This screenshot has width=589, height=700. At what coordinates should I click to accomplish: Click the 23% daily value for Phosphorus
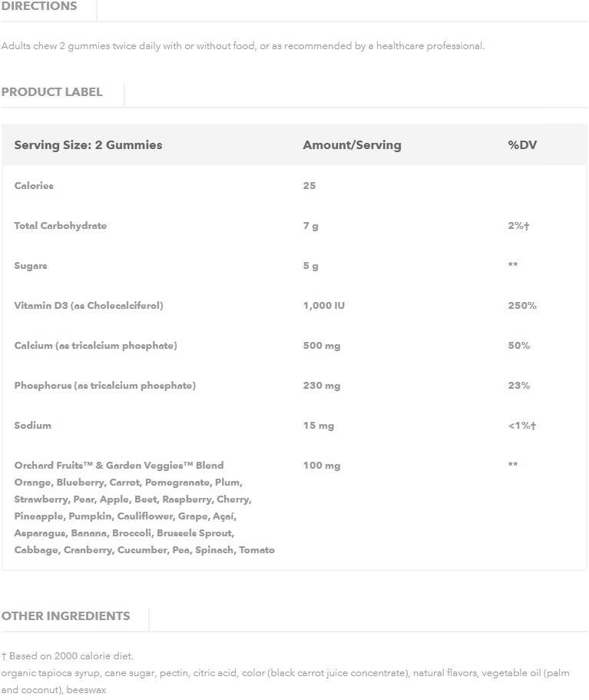(518, 386)
